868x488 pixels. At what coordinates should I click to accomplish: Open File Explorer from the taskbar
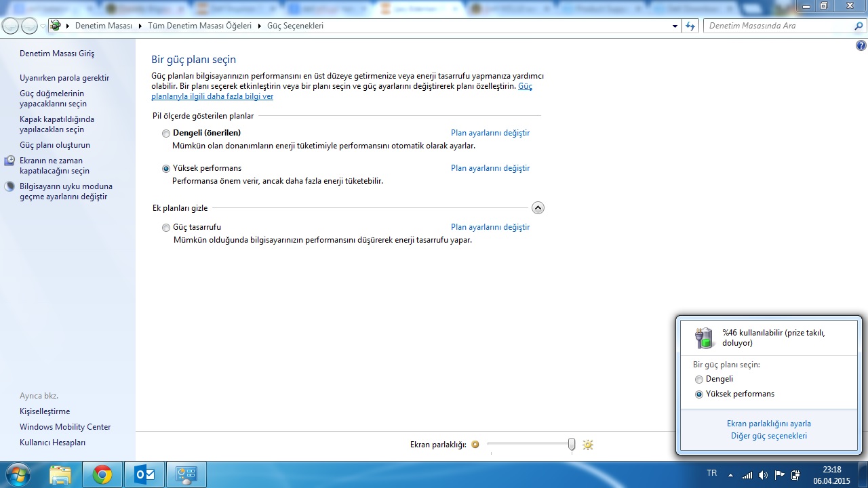pyautogui.click(x=60, y=474)
